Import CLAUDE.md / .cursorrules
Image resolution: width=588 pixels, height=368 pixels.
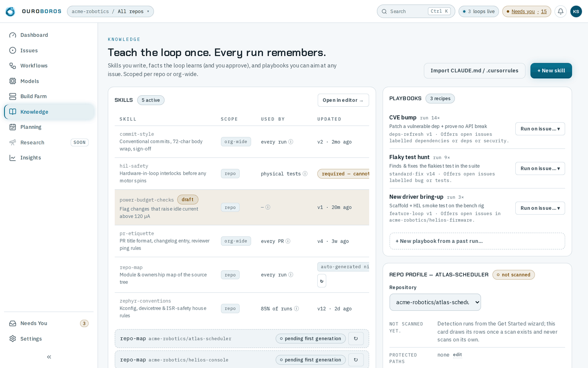[x=474, y=71]
